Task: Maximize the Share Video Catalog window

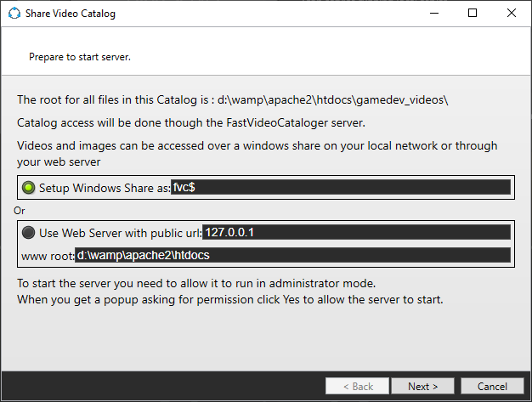Action: [x=473, y=14]
